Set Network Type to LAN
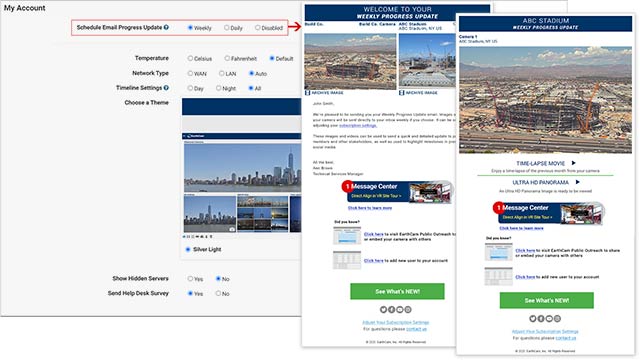The image size is (640, 360). (x=222, y=73)
